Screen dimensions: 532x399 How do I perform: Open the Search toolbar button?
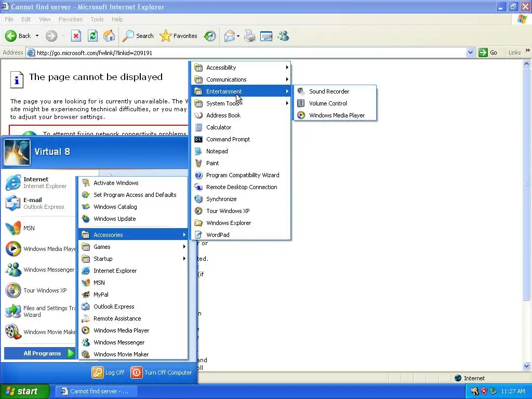click(138, 36)
